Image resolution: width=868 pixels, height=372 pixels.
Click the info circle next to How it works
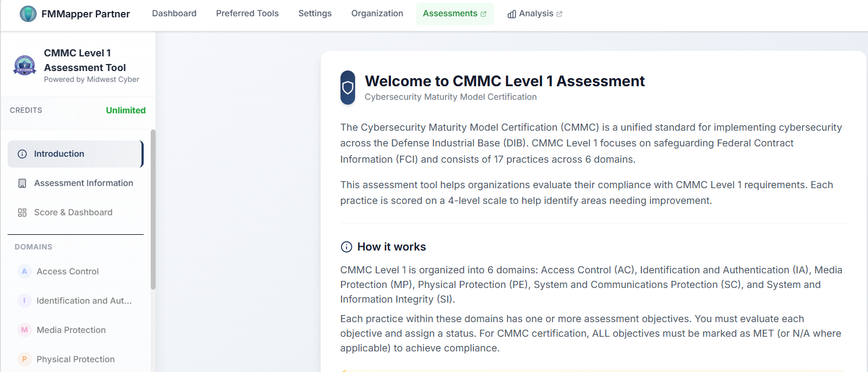point(346,247)
